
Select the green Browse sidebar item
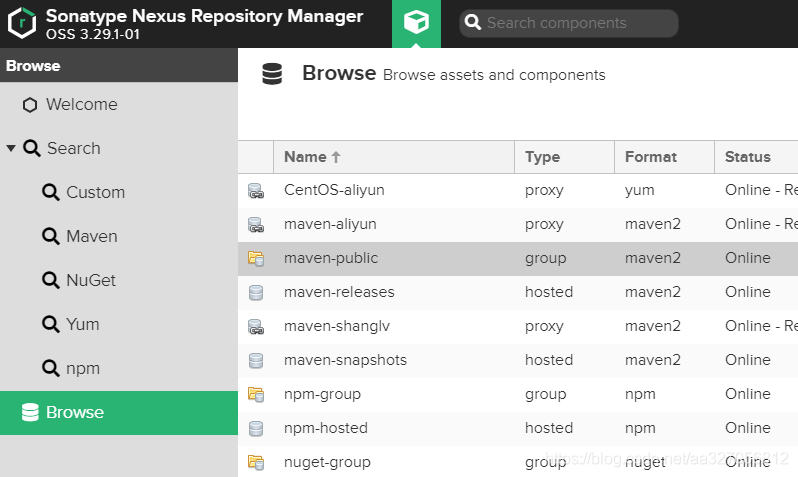click(x=119, y=413)
